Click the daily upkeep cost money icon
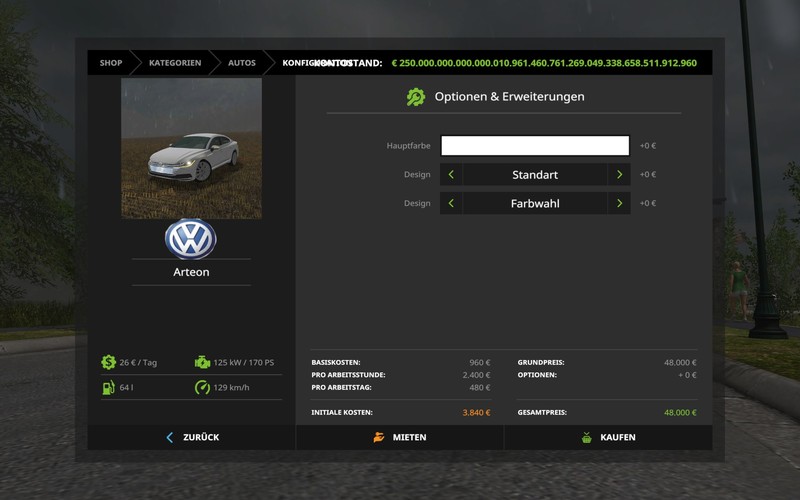This screenshot has height=500, width=800. click(108, 362)
